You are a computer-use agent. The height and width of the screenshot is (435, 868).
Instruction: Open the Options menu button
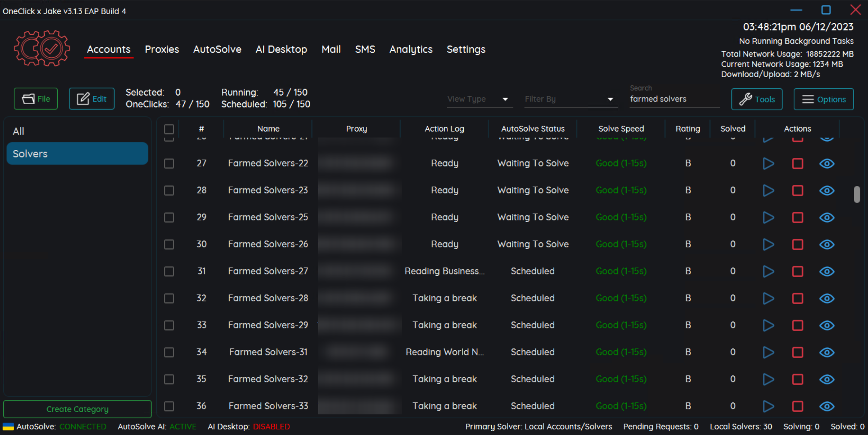[823, 99]
